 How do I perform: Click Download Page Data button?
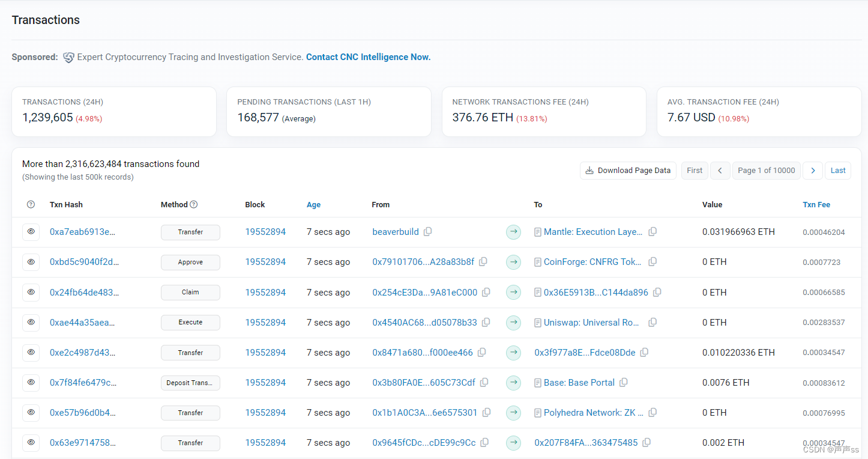click(x=628, y=171)
